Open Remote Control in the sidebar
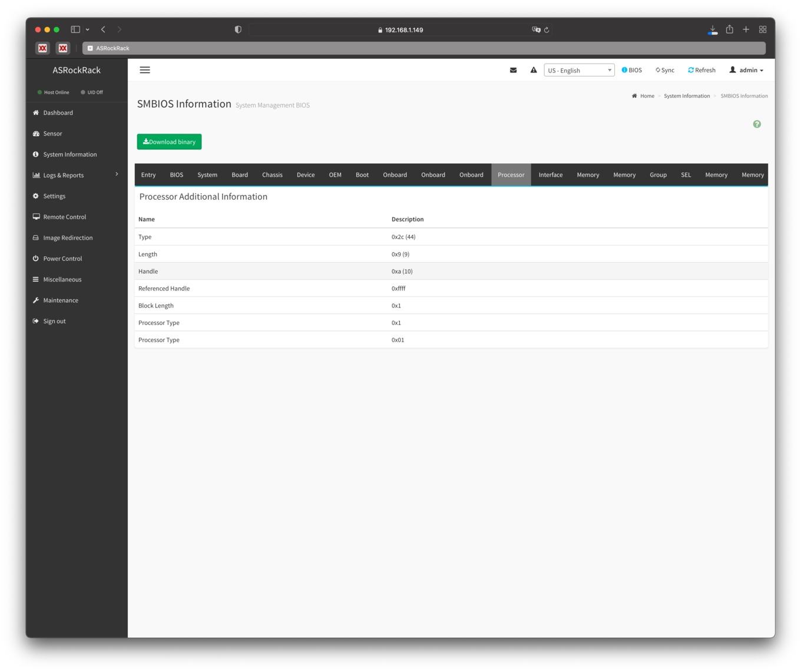 [x=64, y=217]
